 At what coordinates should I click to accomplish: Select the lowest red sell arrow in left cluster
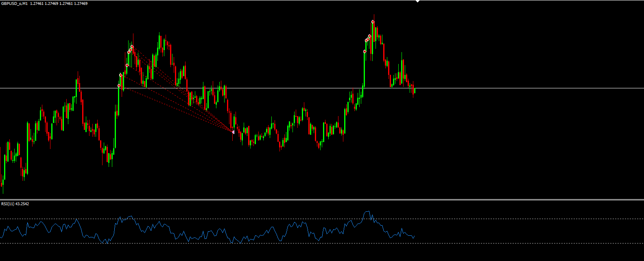pyautogui.click(x=119, y=86)
